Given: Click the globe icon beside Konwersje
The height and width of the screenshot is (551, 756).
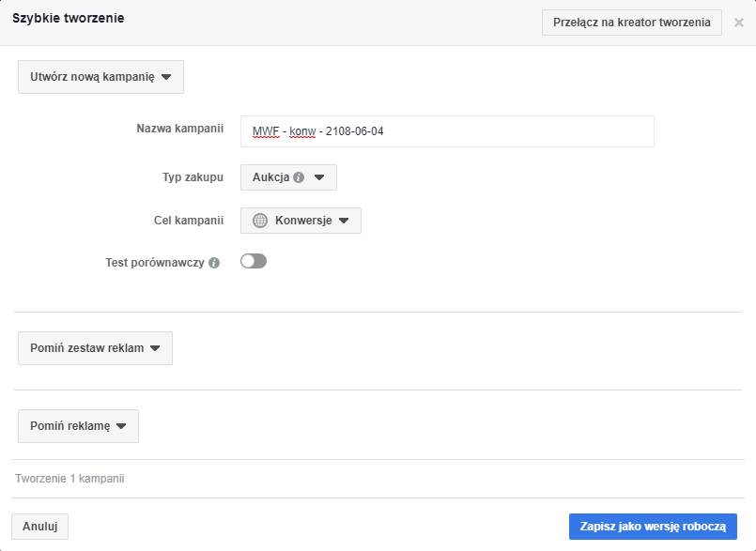Looking at the screenshot, I should [260, 221].
